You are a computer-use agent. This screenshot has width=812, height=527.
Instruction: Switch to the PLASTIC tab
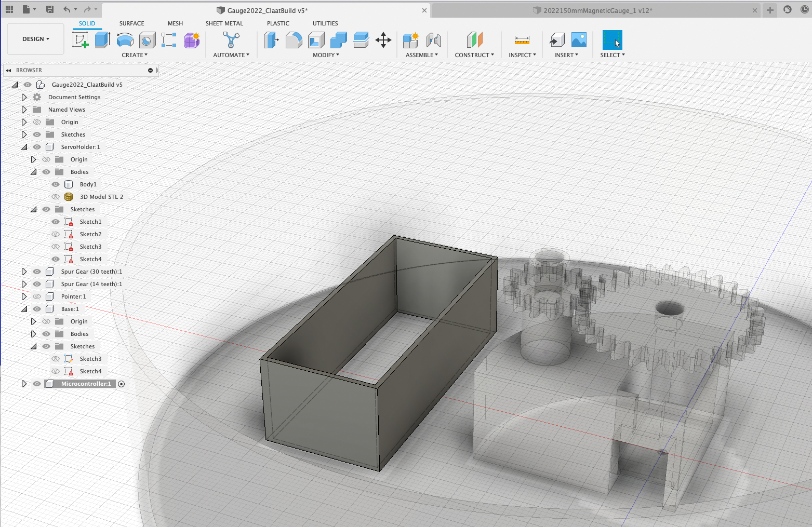pos(278,23)
